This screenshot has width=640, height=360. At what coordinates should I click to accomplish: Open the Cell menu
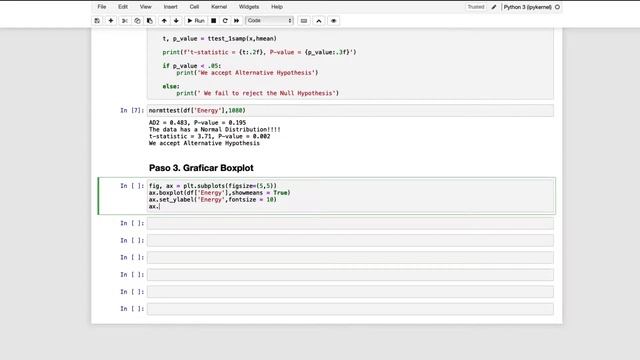point(194,7)
